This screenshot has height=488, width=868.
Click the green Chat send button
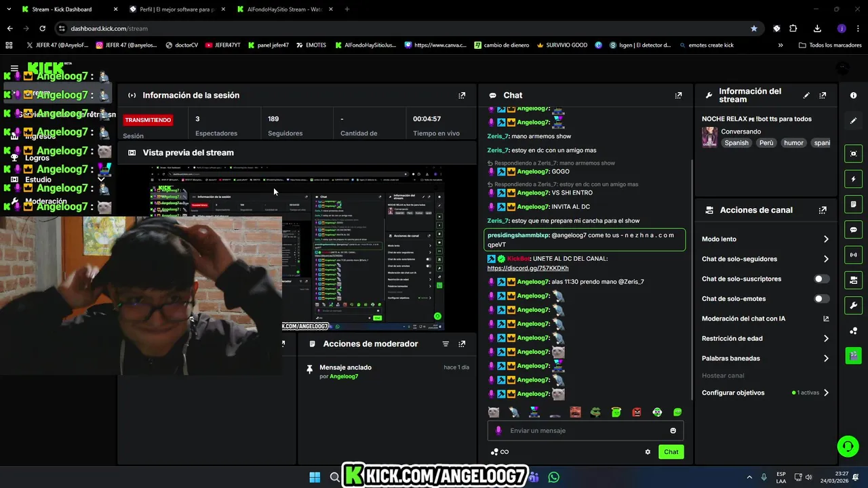pos(671,452)
